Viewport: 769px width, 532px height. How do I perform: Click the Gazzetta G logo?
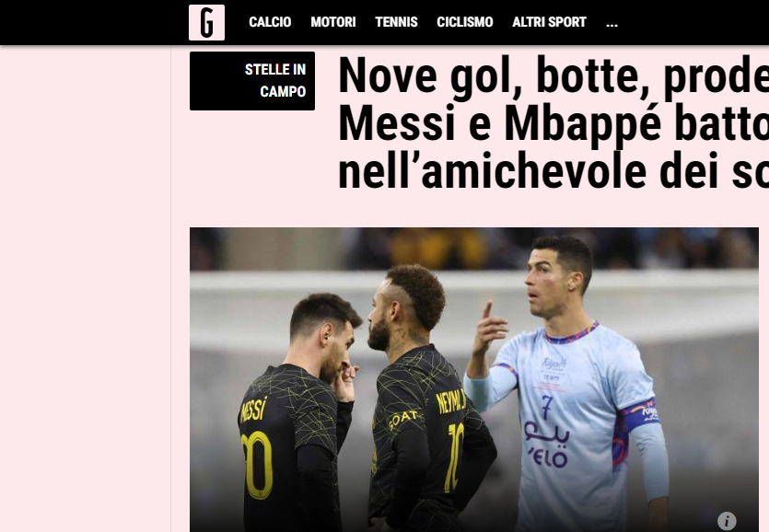[206, 23]
